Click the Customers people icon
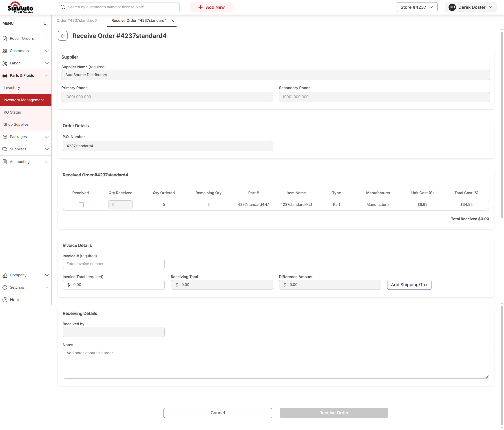Viewport: 504px width, 430px height. [x=5, y=51]
